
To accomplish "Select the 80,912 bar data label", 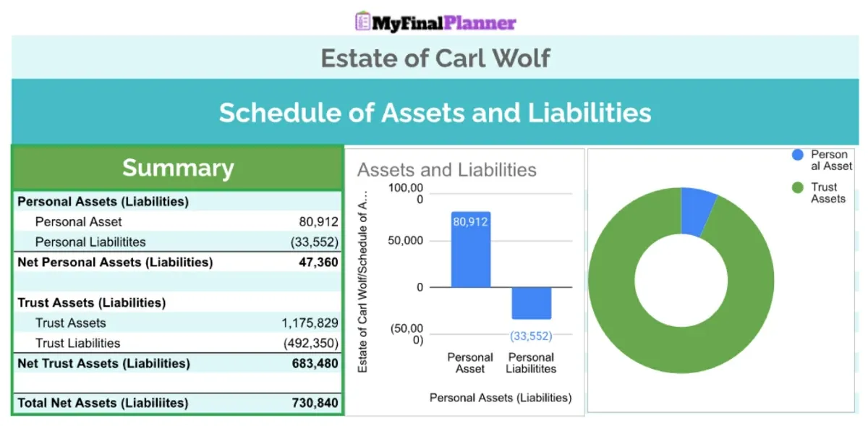I will 471,222.
